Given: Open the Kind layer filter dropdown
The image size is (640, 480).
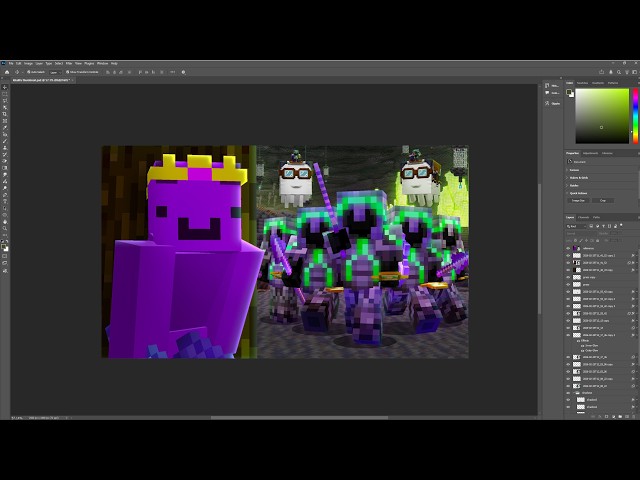Looking at the screenshot, I should click(x=576, y=226).
